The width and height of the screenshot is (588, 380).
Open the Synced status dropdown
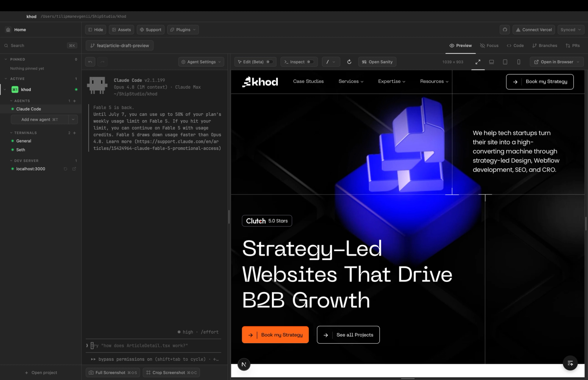pyautogui.click(x=571, y=30)
